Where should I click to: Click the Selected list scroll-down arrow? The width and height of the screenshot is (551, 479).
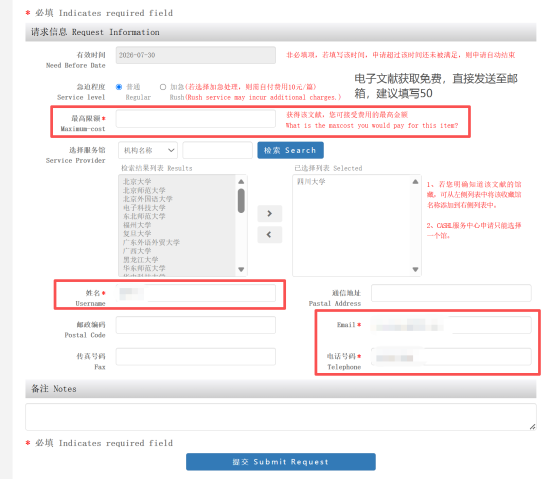tap(415, 270)
